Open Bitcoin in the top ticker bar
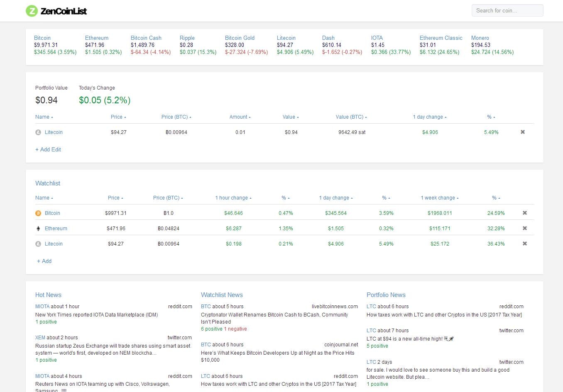Viewport: 563px width, 392px height. coord(42,38)
